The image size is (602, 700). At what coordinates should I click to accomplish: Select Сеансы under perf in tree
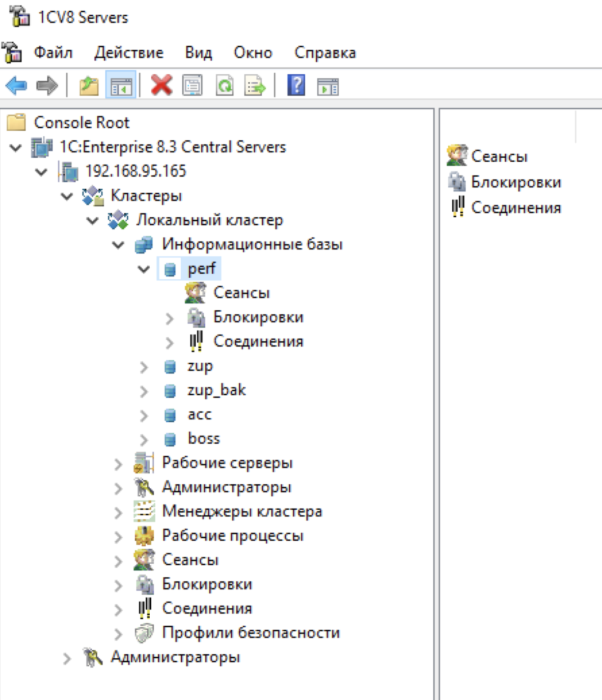(x=242, y=293)
